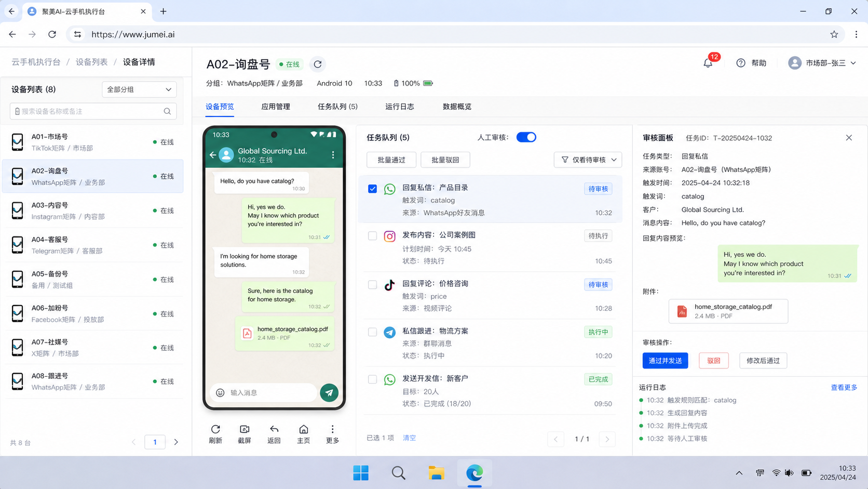Image resolution: width=868 pixels, height=489 pixels.
Task: Open the PDF file in phone chat
Action: click(284, 333)
